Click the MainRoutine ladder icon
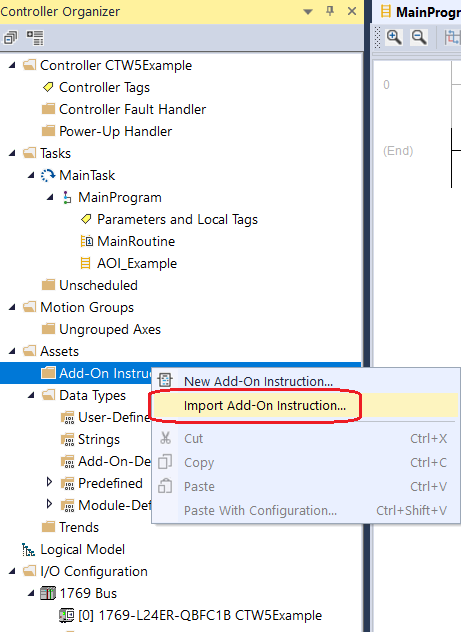 (87, 241)
